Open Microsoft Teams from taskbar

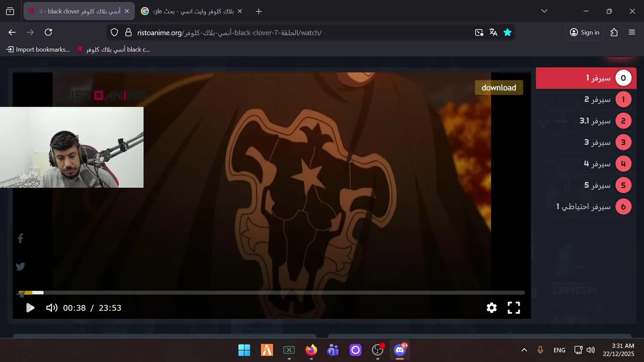(x=333, y=350)
